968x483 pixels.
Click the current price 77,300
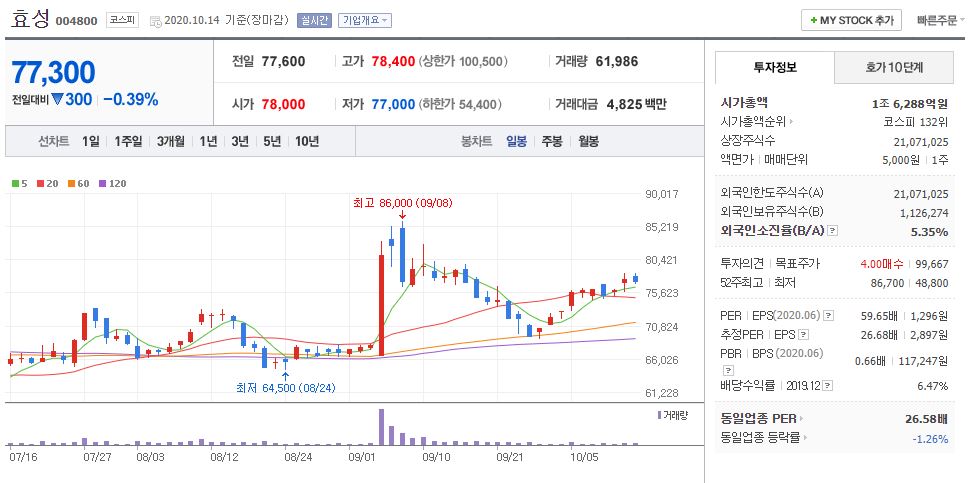pos(54,72)
